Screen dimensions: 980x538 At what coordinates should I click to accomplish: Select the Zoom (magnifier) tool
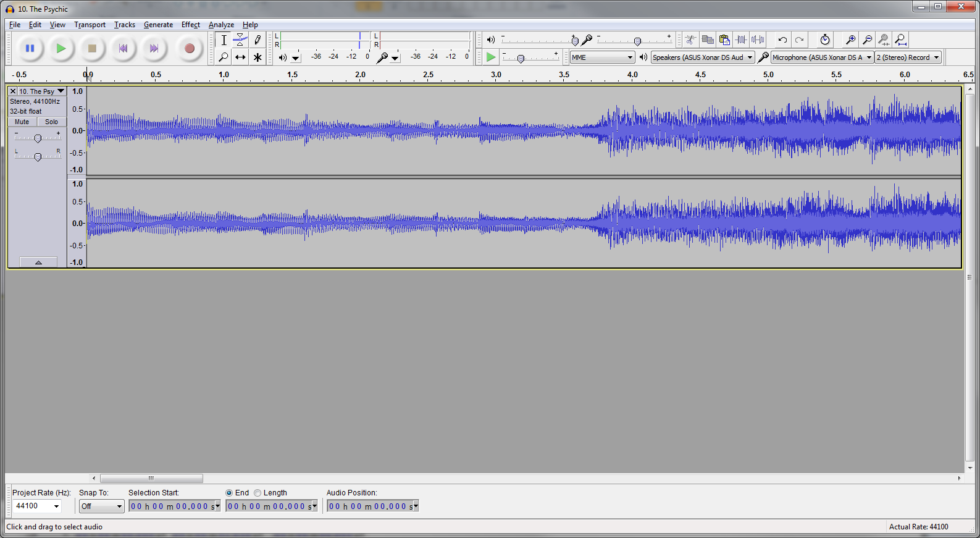[x=224, y=57]
